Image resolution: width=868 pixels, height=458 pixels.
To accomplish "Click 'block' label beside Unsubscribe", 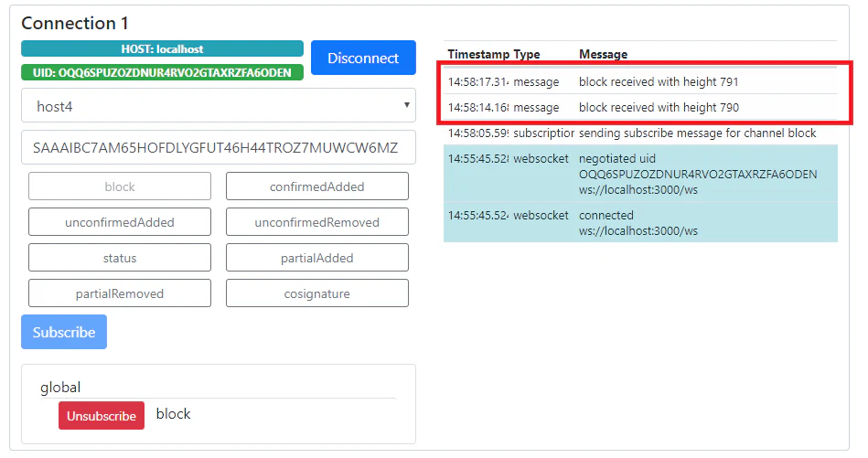I will point(173,414).
